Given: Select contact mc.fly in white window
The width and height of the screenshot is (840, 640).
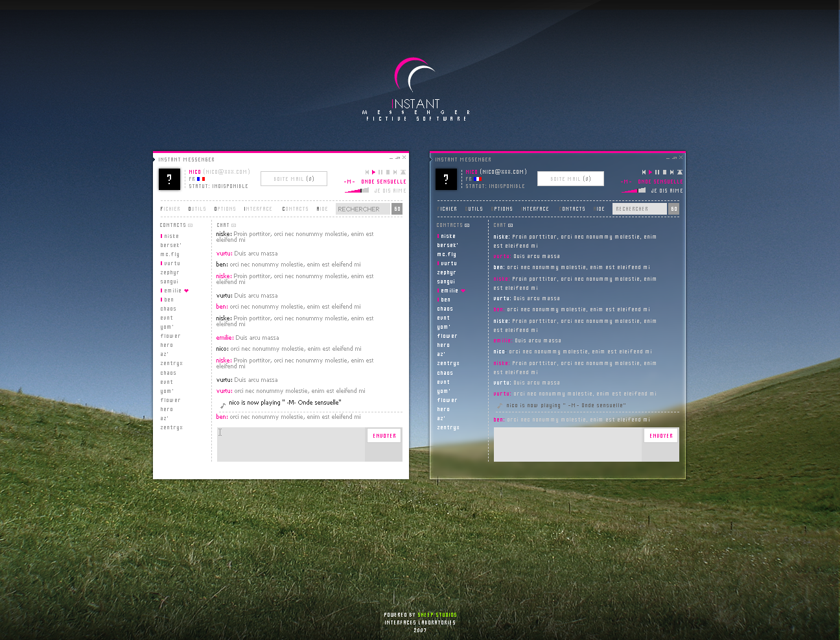Looking at the screenshot, I should (170, 254).
